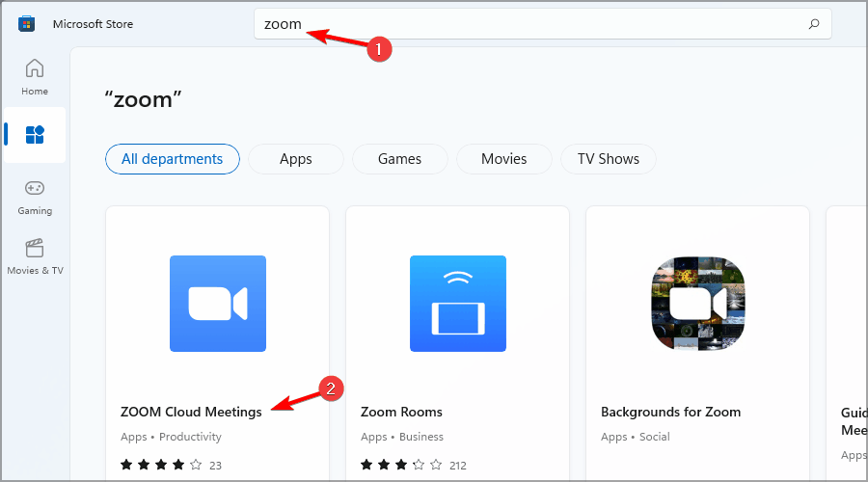Click the Zoom Rooms title

pos(401,412)
